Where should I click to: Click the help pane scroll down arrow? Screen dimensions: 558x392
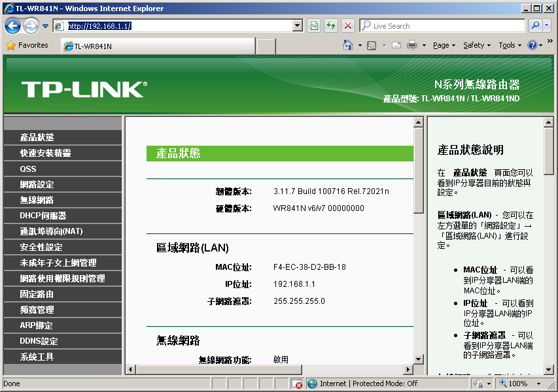[x=548, y=370]
